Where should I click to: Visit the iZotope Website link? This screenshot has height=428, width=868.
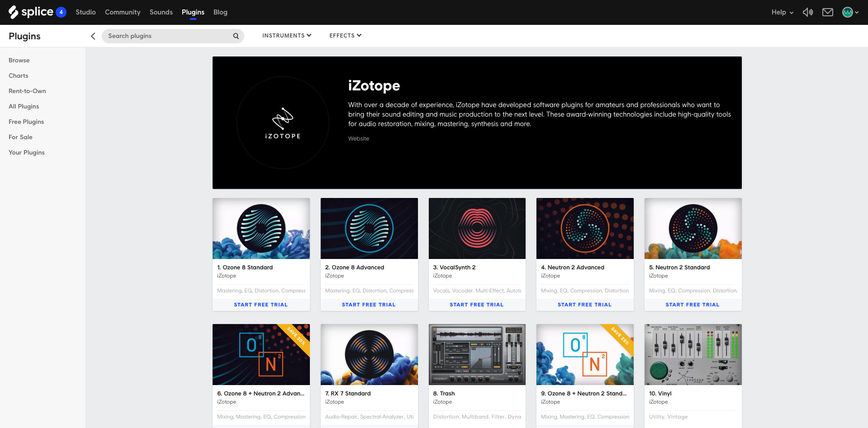pos(358,139)
